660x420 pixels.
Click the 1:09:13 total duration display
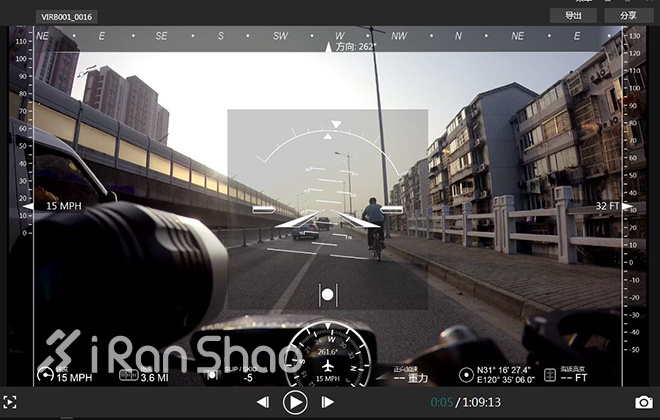coord(481,402)
